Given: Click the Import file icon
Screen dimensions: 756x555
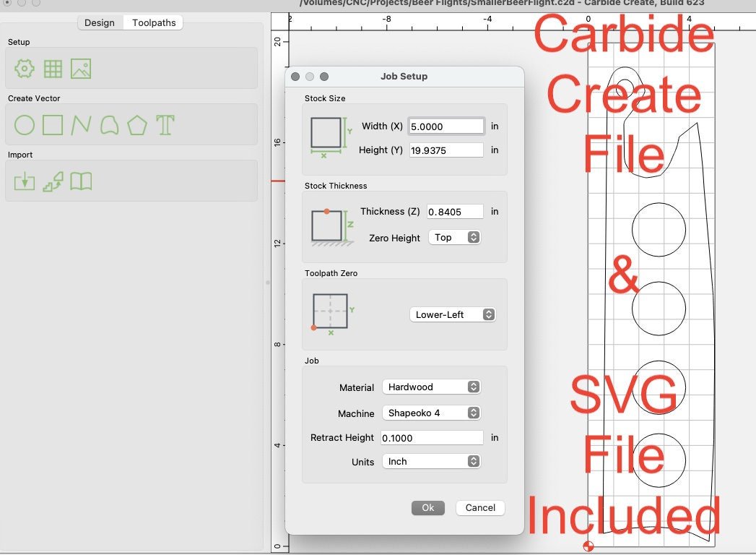Looking at the screenshot, I should [x=24, y=181].
